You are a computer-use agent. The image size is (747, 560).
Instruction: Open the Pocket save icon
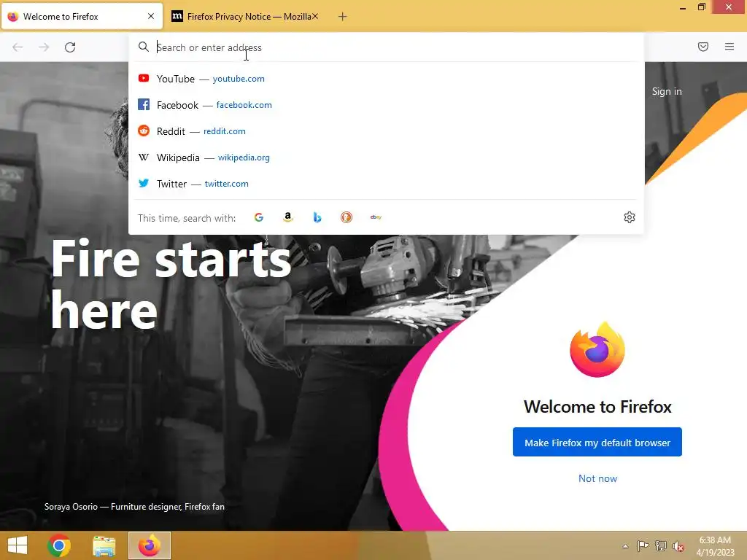pos(703,47)
